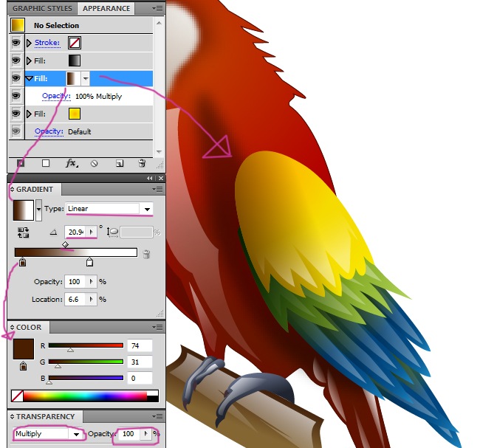The height and width of the screenshot is (448, 480).
Task: Open the gradient Type dropdown
Action: pos(148,209)
